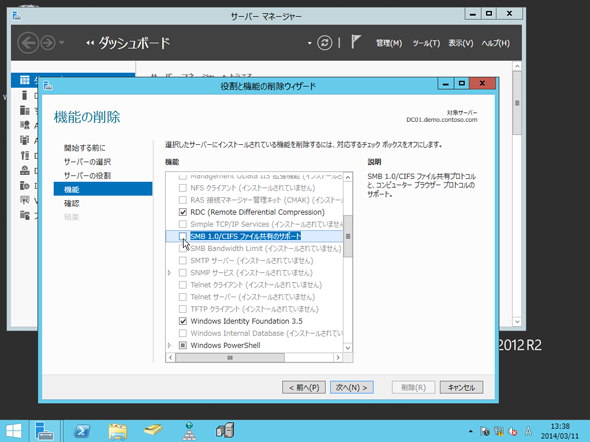Open the ヘルプ(H) menu

tap(496, 43)
